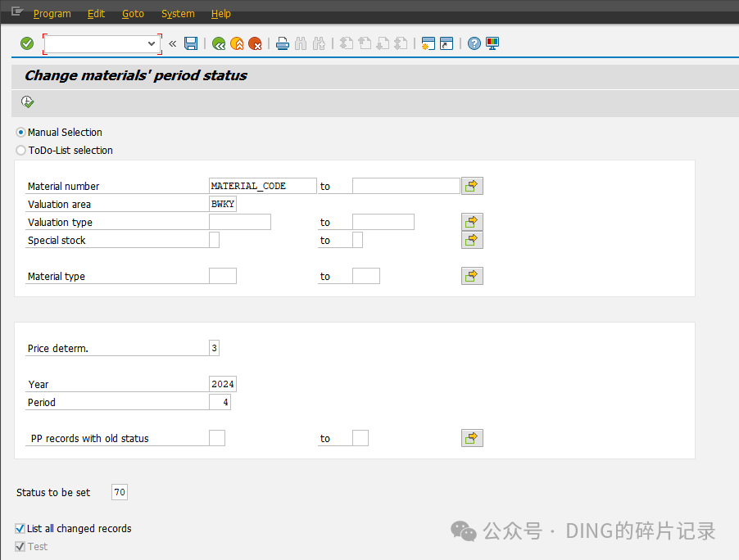Viewport: 739px width, 560px height.
Task: Click the Material type upper limit field
Action: (x=366, y=276)
